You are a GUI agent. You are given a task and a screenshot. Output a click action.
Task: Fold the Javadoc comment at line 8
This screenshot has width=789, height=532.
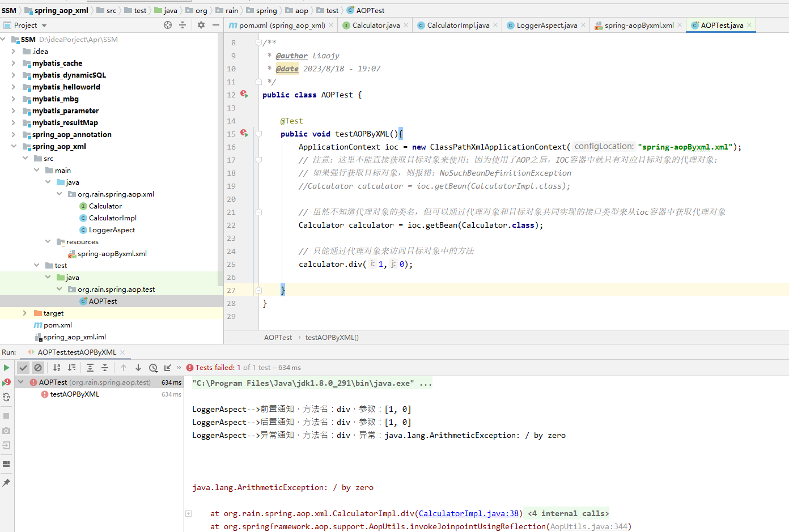[258, 42]
